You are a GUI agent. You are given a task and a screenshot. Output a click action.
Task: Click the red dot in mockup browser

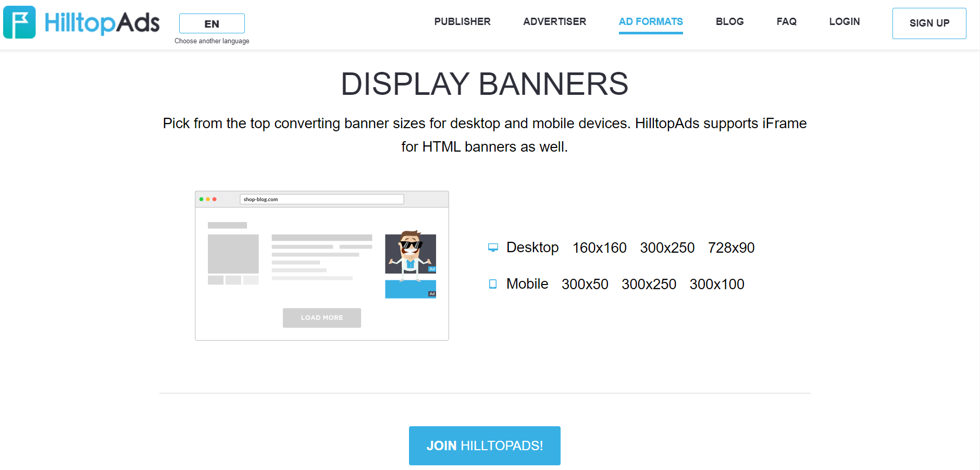pos(214,199)
